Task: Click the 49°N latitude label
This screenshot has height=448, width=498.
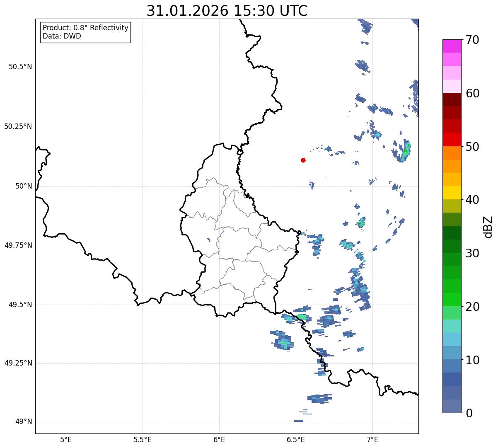Action: tap(24, 422)
